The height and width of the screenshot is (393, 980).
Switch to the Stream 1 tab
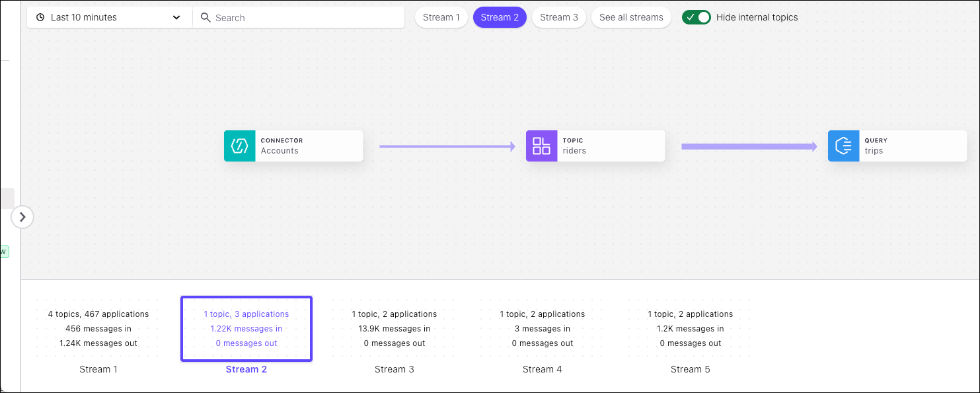(x=441, y=18)
